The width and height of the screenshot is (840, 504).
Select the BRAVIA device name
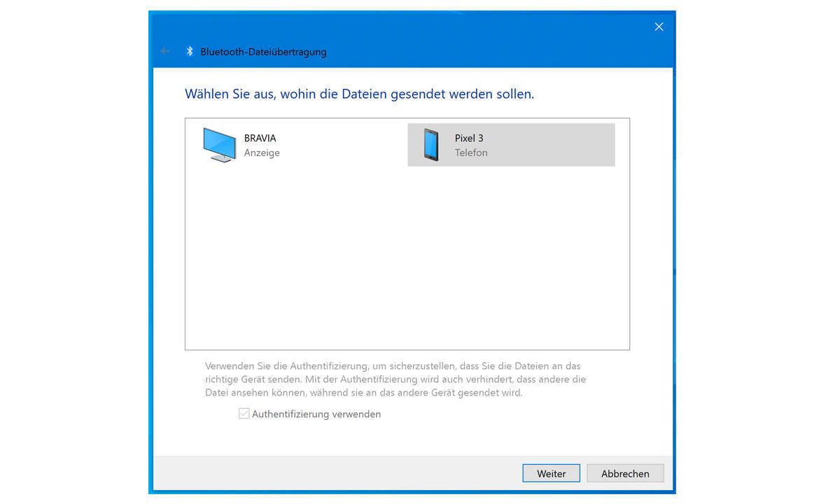[260, 138]
